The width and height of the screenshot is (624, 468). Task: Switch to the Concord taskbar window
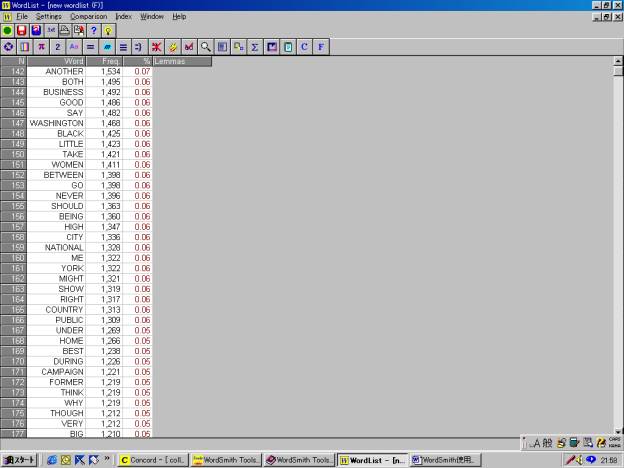point(152,460)
